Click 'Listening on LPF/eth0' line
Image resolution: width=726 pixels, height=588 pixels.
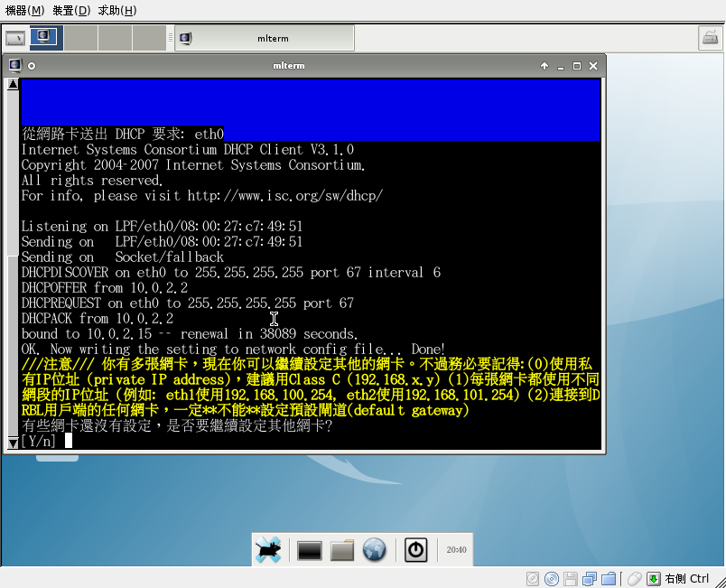pos(162,226)
